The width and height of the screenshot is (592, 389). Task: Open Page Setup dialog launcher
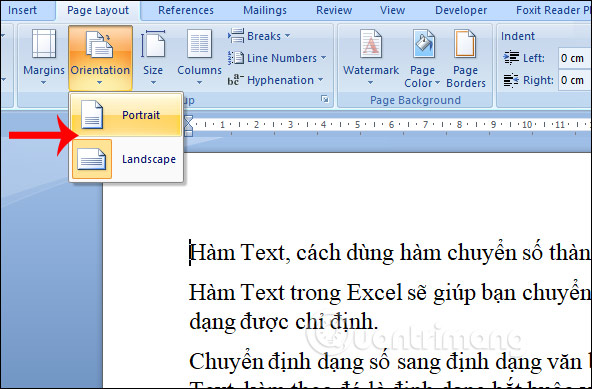coord(324,99)
